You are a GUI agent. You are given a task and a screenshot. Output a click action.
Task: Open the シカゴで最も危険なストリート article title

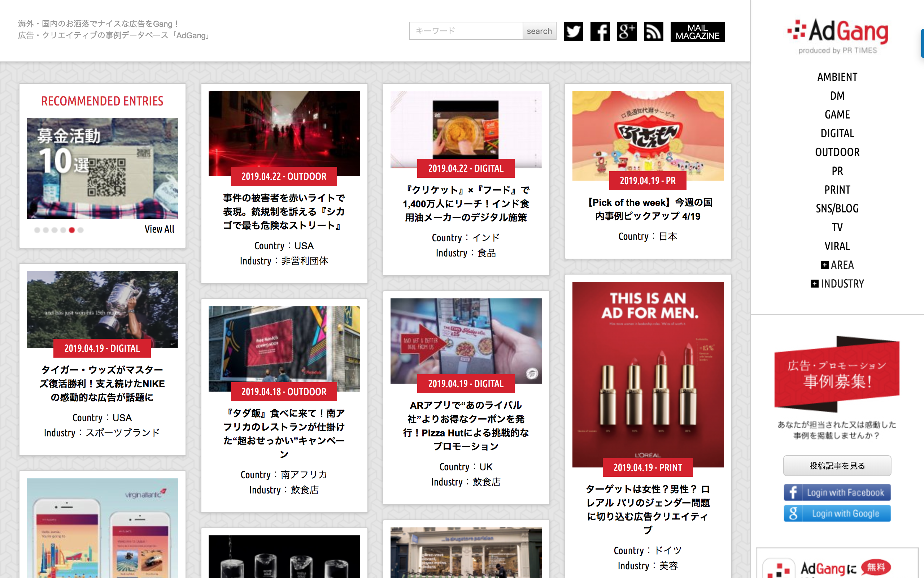tap(284, 211)
